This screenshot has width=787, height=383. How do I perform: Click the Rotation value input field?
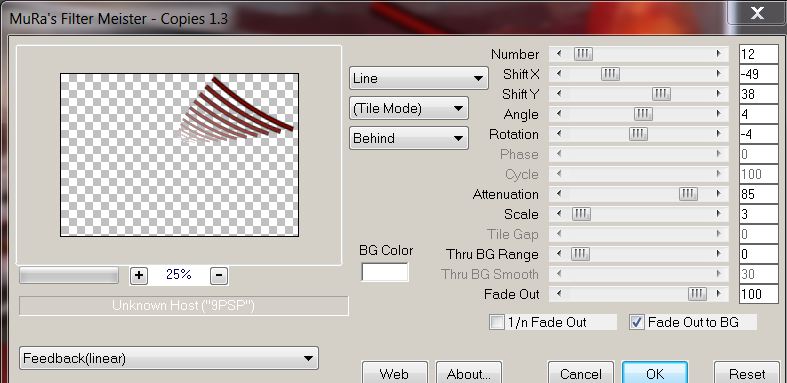758,134
